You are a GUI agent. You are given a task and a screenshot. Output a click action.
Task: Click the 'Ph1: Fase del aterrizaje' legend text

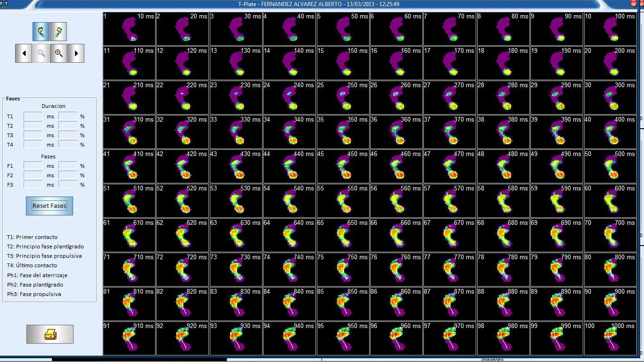(x=37, y=275)
